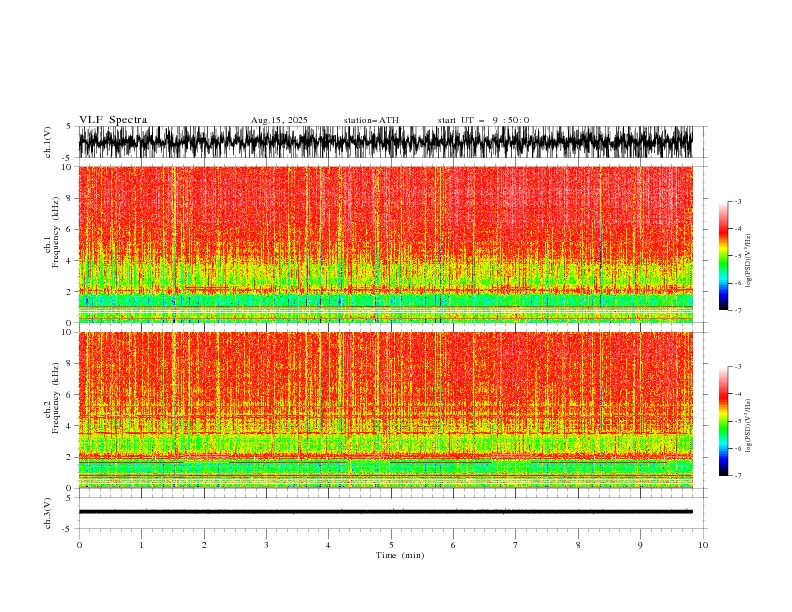Click the "Time (min)" axis title
Image resolution: width=792 pixels, height=612 pixels.
coord(400,555)
